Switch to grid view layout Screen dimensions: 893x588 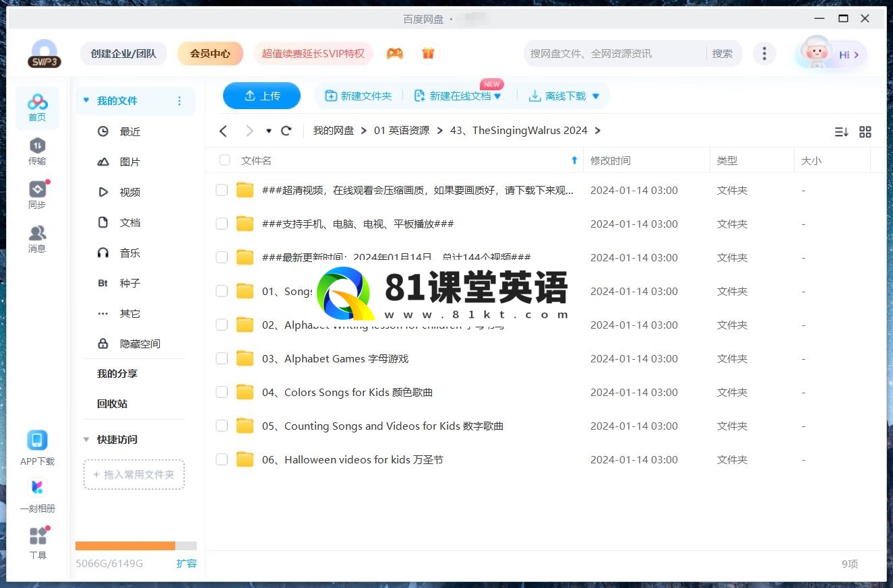[865, 132]
